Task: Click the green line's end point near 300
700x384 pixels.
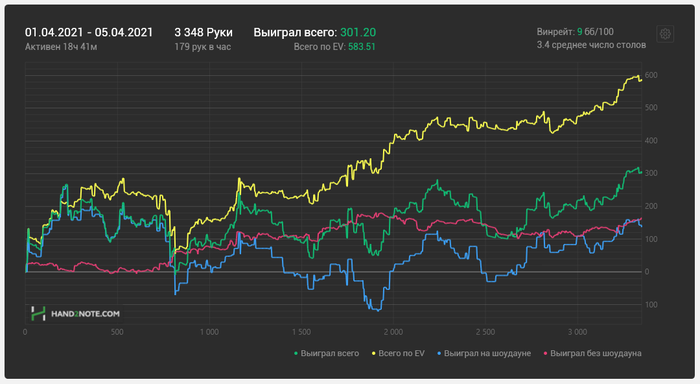Action: point(641,172)
